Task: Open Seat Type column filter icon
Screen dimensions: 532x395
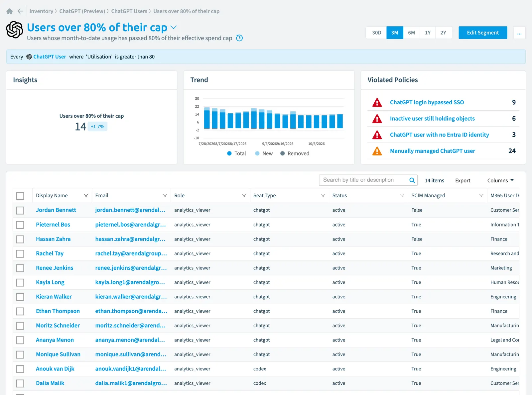Action: [323, 196]
